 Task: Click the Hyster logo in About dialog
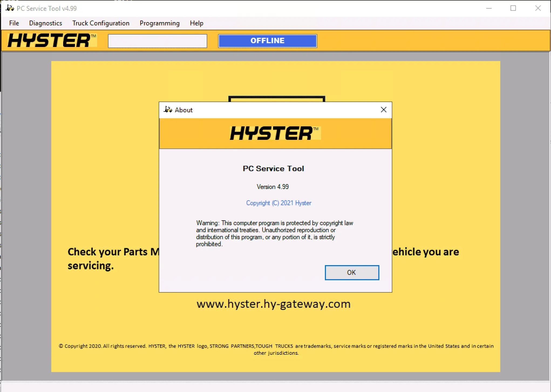coord(275,133)
